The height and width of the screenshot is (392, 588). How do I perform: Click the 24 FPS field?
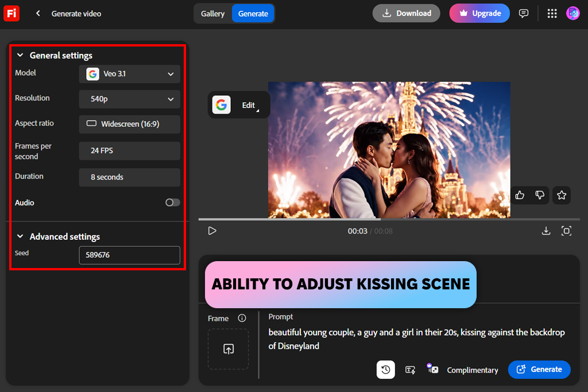129,150
